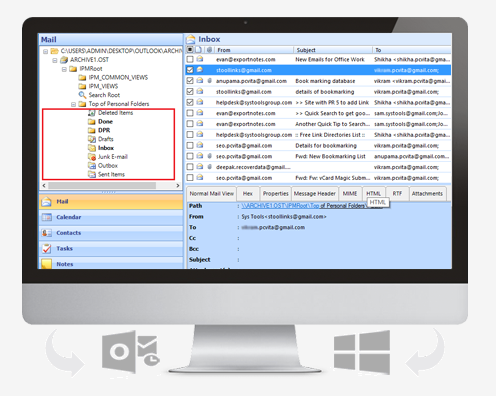Uncheck the highlighted stoollinks@gmail.com email
This screenshot has width=496, height=396.
tap(190, 70)
